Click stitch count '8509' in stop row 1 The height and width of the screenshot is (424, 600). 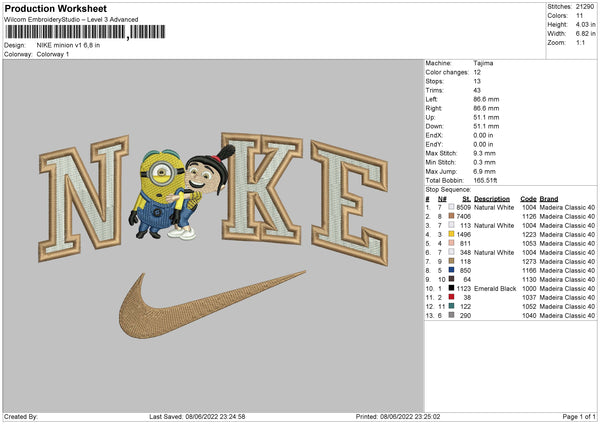point(463,207)
